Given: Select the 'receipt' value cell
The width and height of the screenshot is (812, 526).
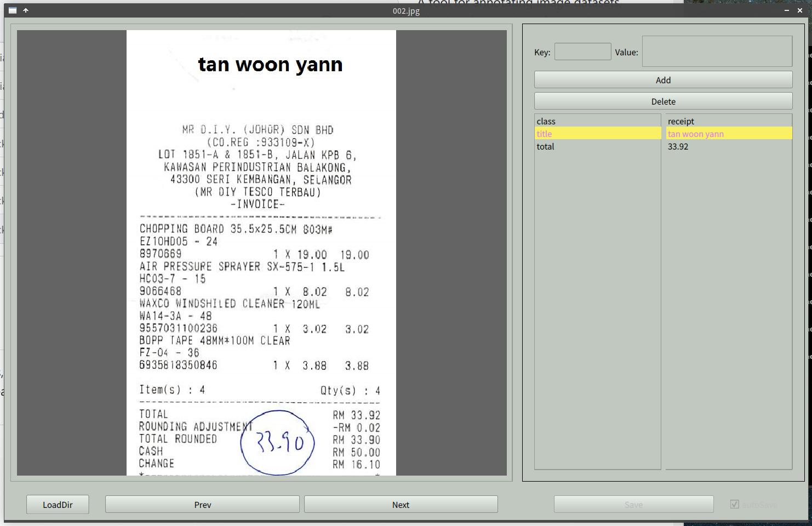Looking at the screenshot, I should pos(729,121).
